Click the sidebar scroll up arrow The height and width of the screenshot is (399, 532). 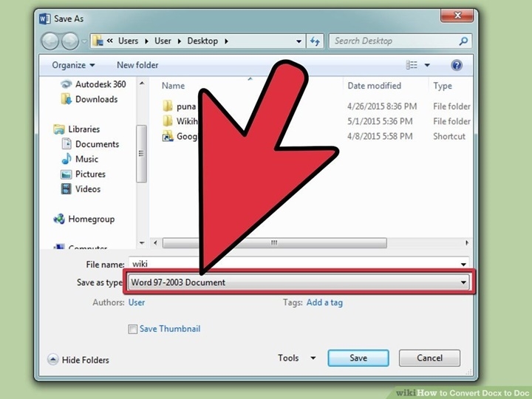tap(142, 83)
